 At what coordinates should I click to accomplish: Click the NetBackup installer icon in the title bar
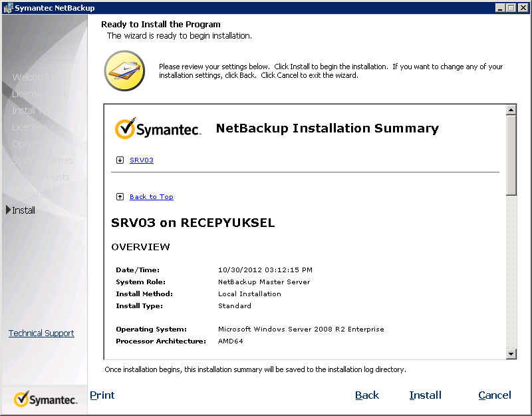coord(8,8)
